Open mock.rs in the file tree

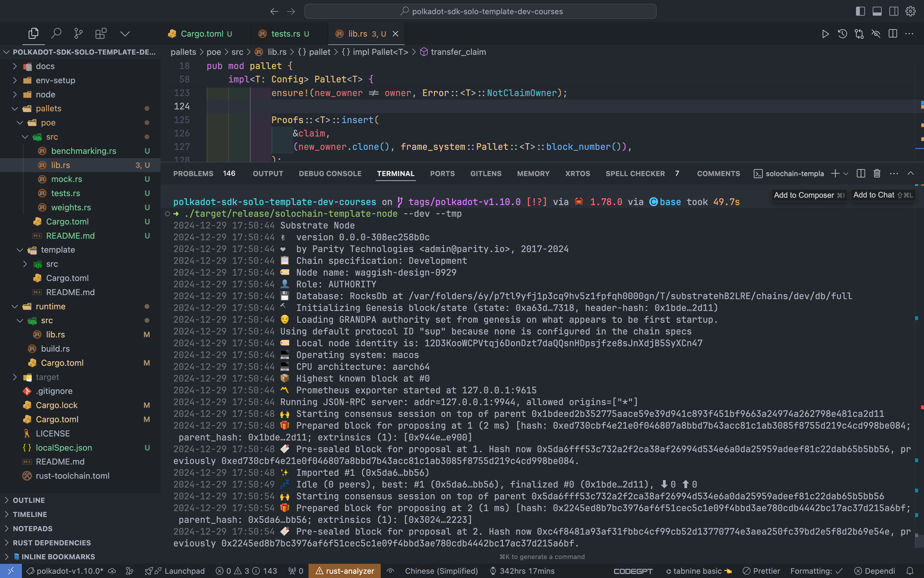[x=80, y=179]
